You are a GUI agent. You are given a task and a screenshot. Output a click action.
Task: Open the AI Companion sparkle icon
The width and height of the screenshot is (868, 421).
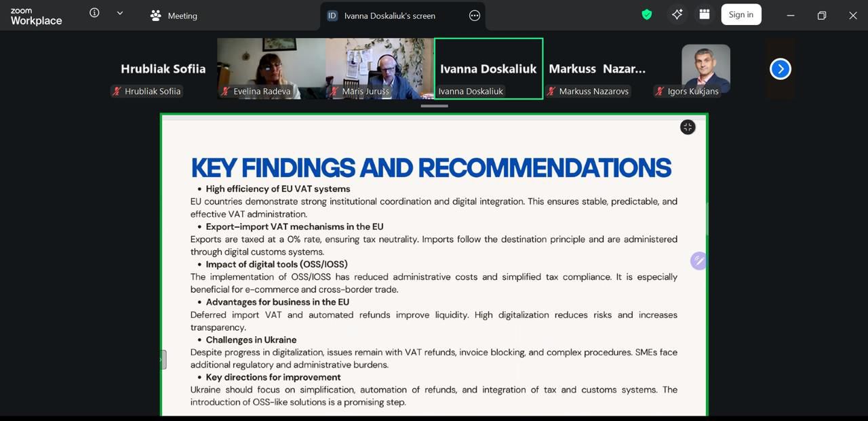pos(677,14)
